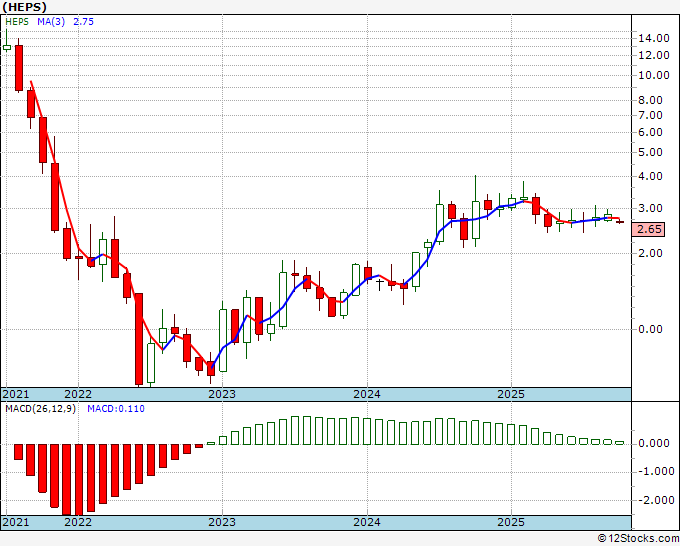Click the 10.00 price axis label
Screen dimensions: 680x546
pyautogui.click(x=654, y=75)
